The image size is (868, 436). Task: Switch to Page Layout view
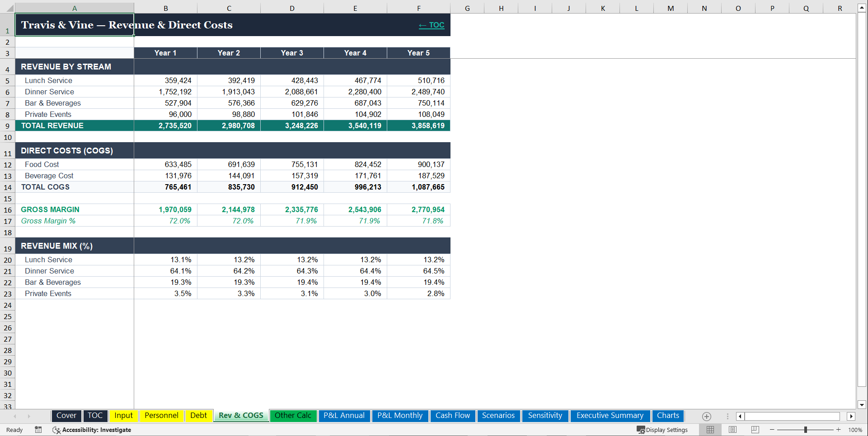(x=733, y=430)
